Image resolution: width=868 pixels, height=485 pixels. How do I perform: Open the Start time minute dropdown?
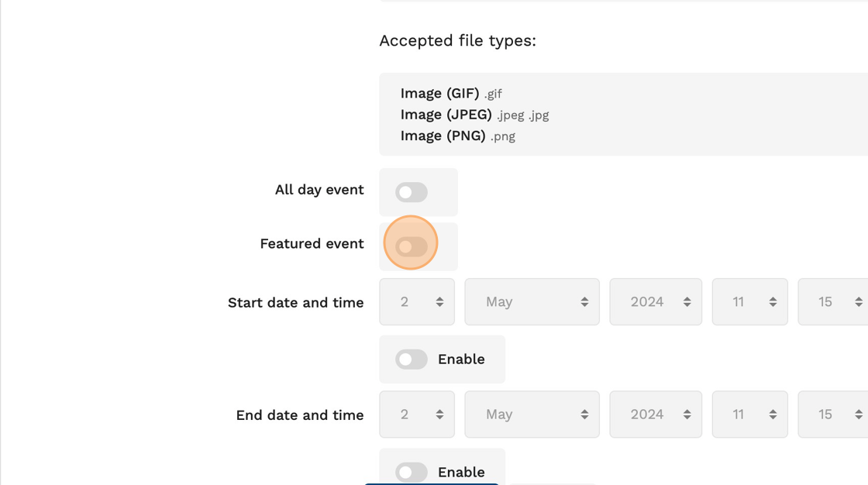coord(834,302)
